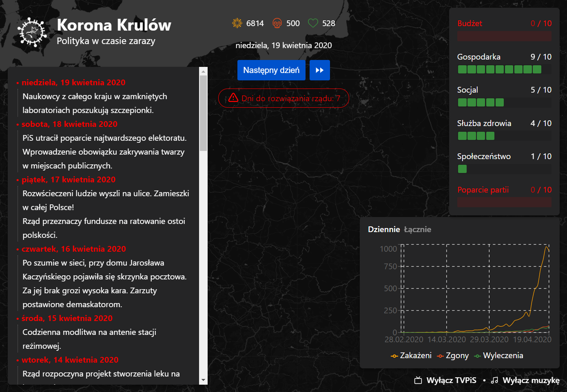This screenshot has height=392, width=567.
Task: Select log heading wtorek, 14 kwietnia 2020
Action: click(x=70, y=360)
